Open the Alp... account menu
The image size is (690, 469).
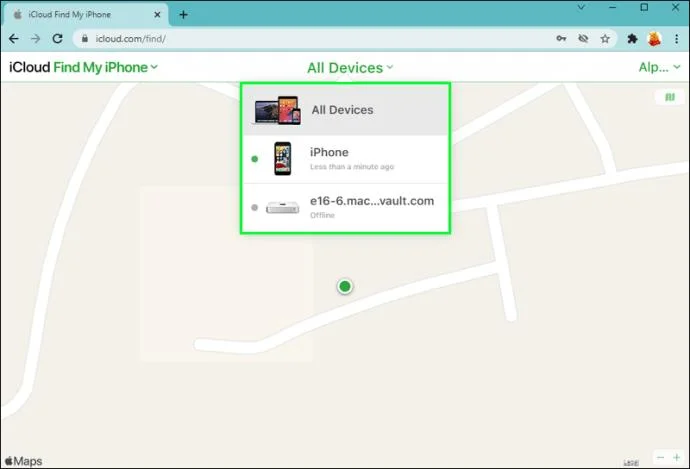coord(659,67)
